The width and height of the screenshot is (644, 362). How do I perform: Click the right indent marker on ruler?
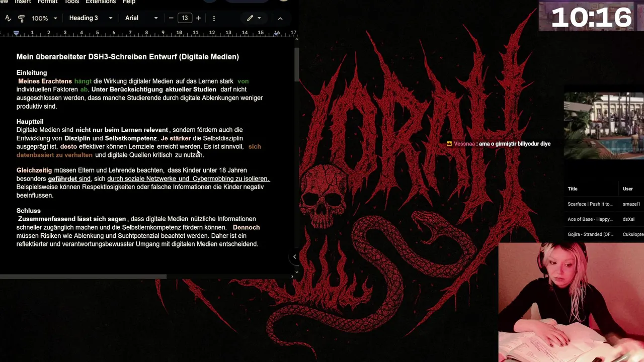277,33
